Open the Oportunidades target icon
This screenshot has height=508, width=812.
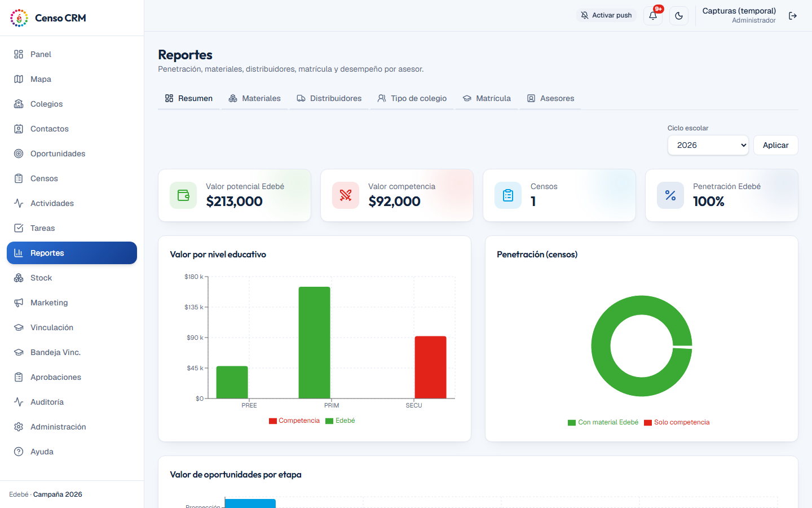pos(19,154)
